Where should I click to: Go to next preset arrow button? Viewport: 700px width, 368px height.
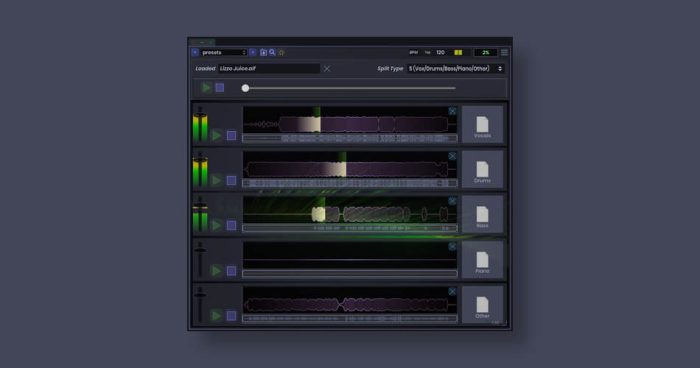click(253, 52)
